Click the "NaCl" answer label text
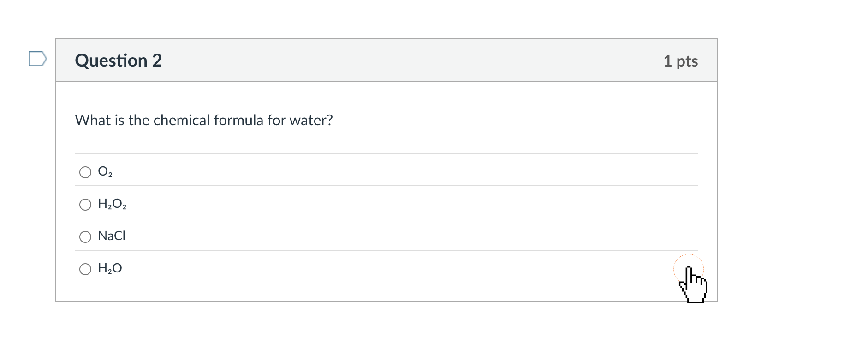 coord(112,236)
